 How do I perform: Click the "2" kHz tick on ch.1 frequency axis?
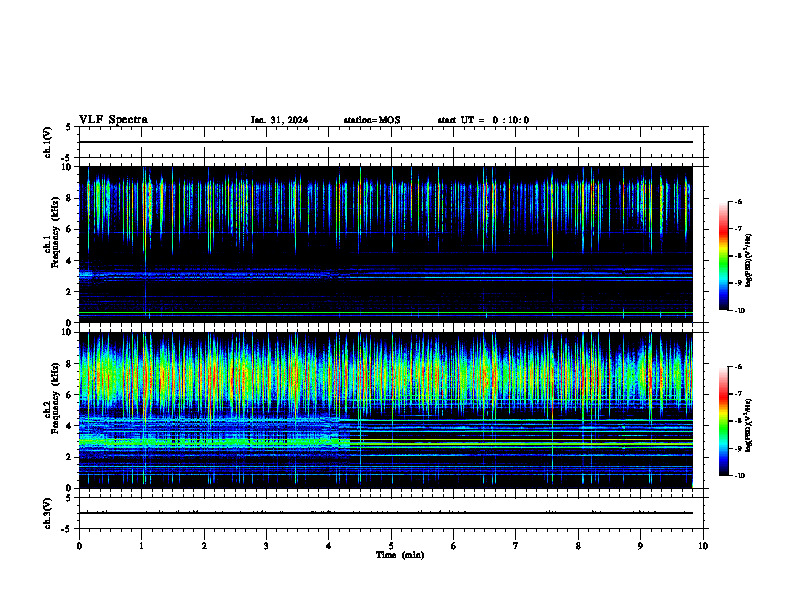coord(70,291)
